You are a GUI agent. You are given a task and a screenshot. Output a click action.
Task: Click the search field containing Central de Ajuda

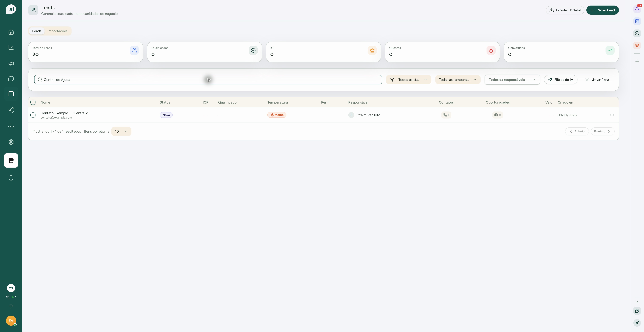(x=208, y=80)
